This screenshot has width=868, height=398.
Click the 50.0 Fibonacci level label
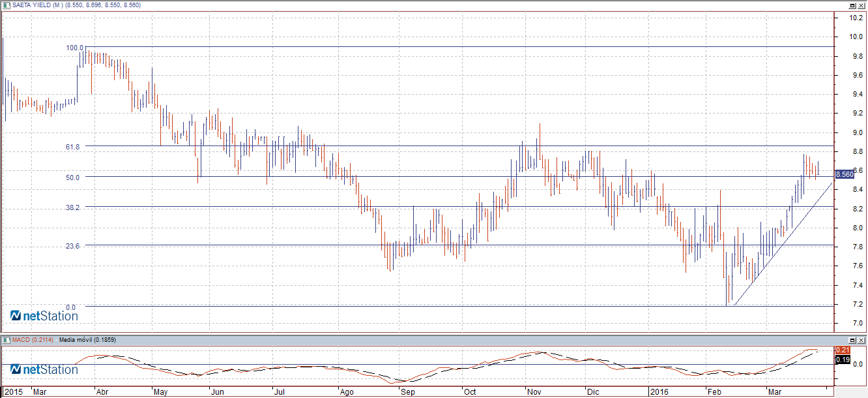tap(72, 177)
